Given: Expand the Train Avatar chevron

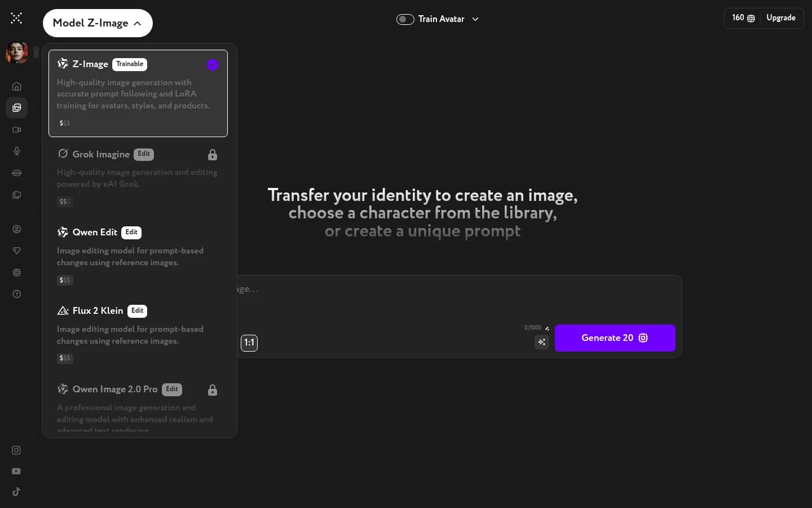Looking at the screenshot, I should [x=475, y=19].
